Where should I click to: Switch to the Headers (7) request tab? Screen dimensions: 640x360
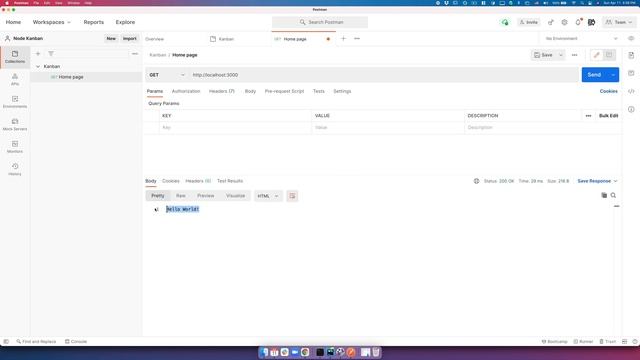click(222, 91)
